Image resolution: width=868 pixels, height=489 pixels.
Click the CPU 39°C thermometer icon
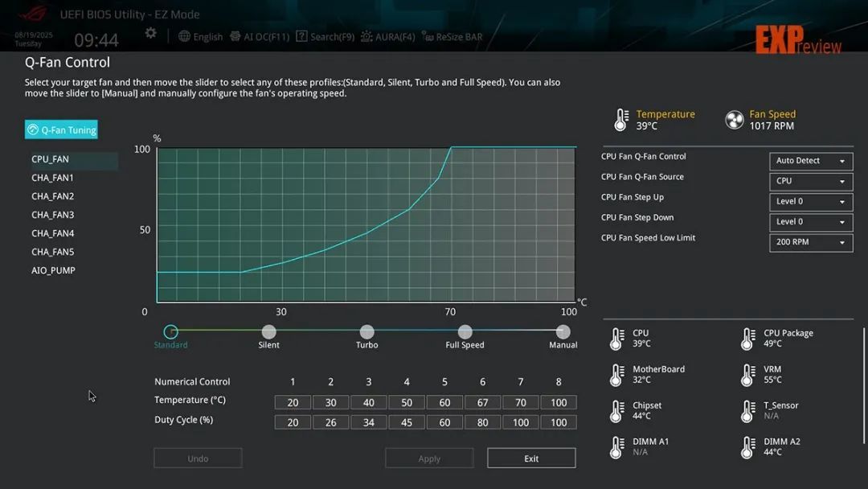click(616, 339)
